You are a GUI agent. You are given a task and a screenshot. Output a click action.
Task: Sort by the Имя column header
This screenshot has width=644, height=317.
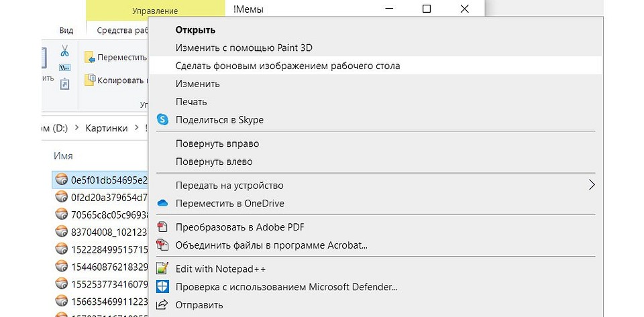pyautogui.click(x=63, y=156)
